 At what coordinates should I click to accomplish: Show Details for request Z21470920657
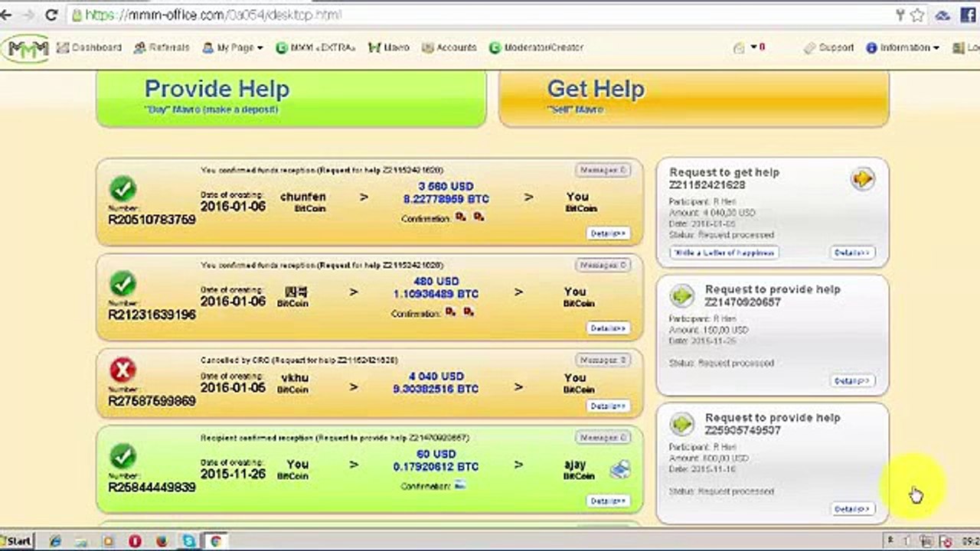(x=852, y=381)
